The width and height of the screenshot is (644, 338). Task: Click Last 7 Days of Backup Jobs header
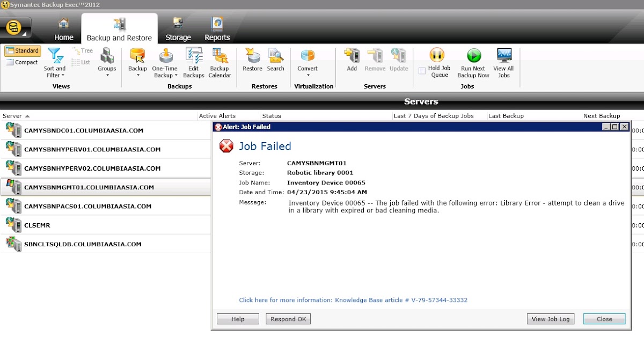(434, 116)
